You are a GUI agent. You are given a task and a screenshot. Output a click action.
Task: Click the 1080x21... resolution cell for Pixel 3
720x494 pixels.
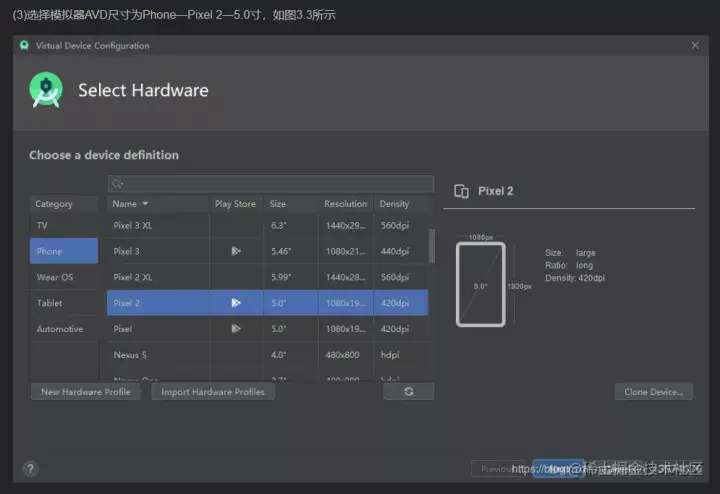346,251
